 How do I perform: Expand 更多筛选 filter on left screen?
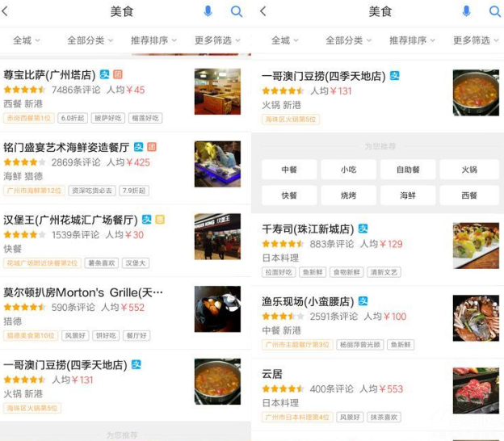click(x=217, y=40)
